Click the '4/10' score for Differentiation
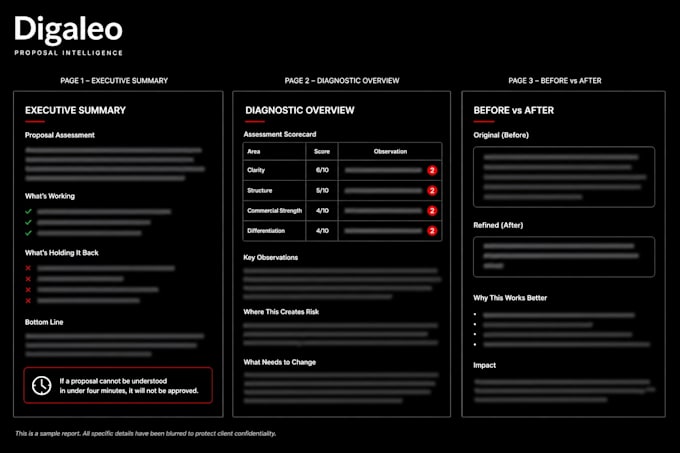The image size is (680, 453). [x=322, y=231]
